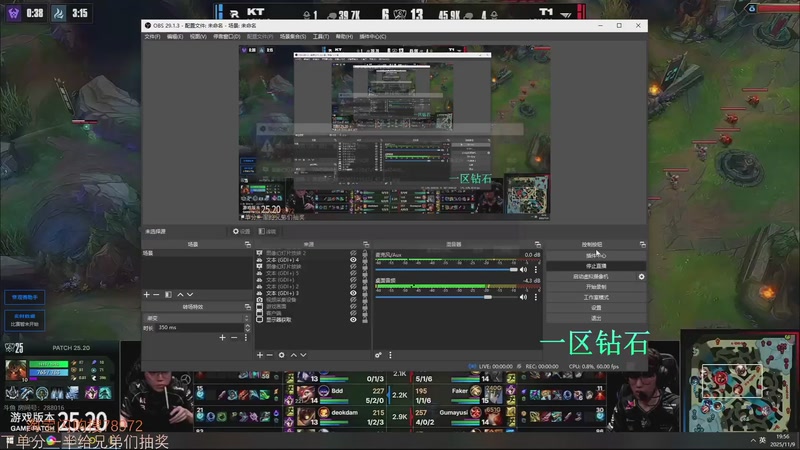Screen dimensions: 800x450
Task: Remove selected source with minus icon
Action: [269, 355]
